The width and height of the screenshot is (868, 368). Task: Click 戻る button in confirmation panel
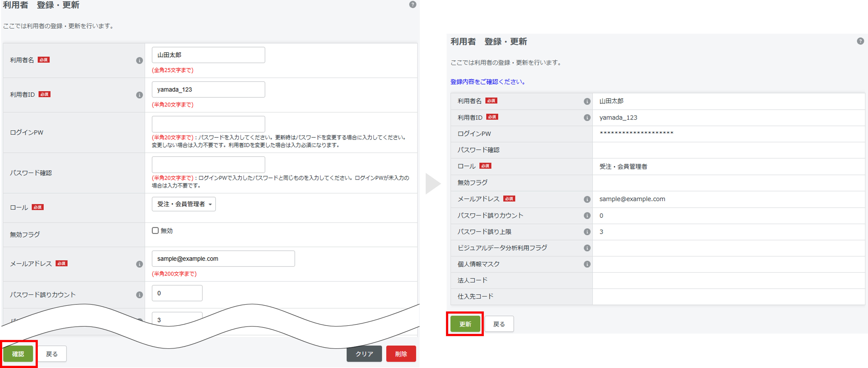coord(499,324)
